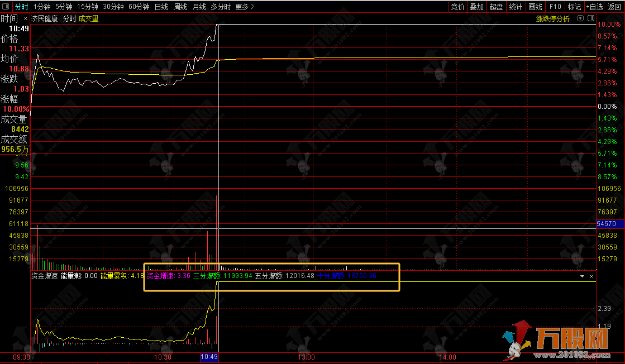625x364 pixels.
Task: Click the panel toggle icon at top-left
Action: point(6,7)
